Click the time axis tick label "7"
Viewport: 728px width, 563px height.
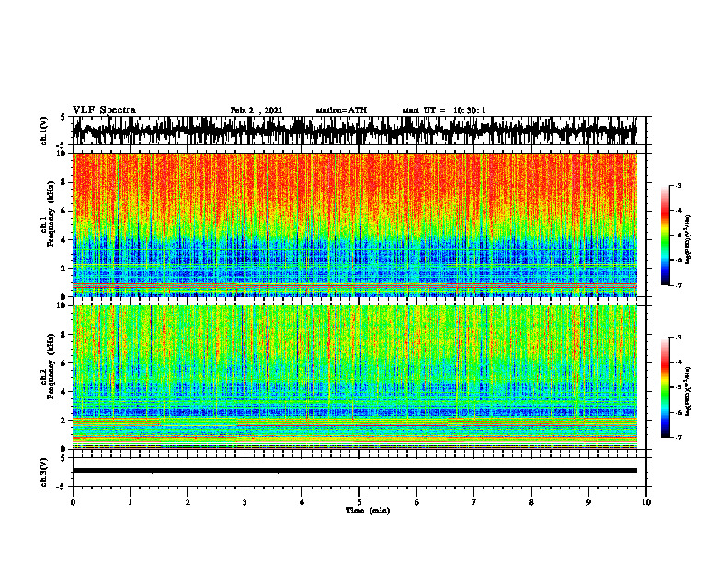[x=474, y=502]
